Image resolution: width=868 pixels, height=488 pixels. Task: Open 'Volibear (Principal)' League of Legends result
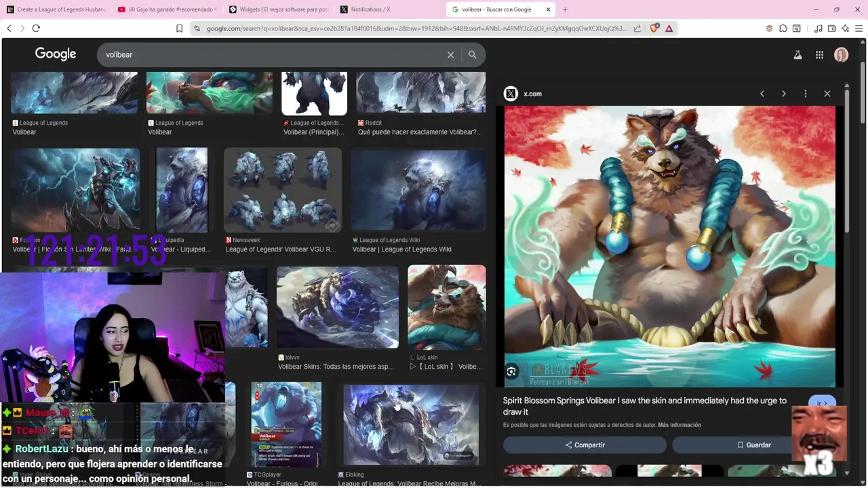(x=315, y=132)
